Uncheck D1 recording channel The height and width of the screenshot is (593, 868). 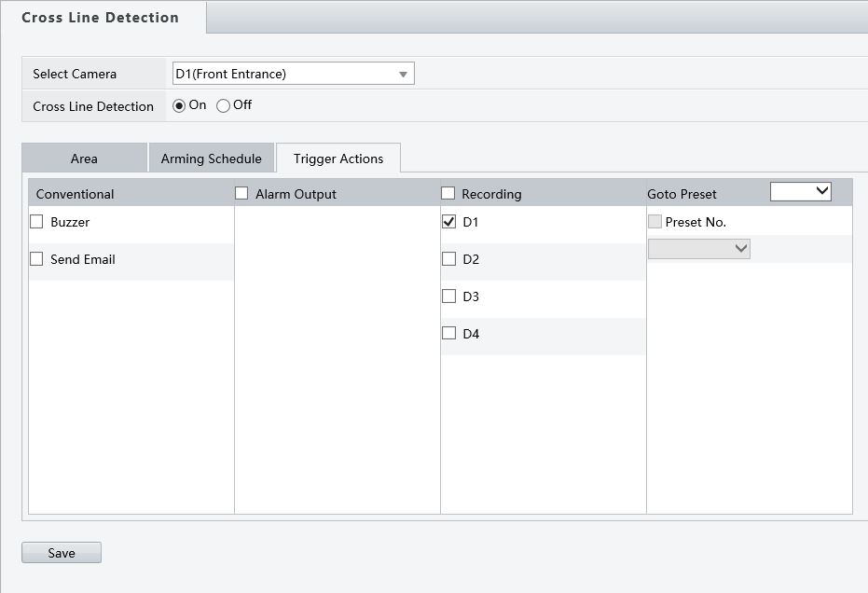(449, 222)
